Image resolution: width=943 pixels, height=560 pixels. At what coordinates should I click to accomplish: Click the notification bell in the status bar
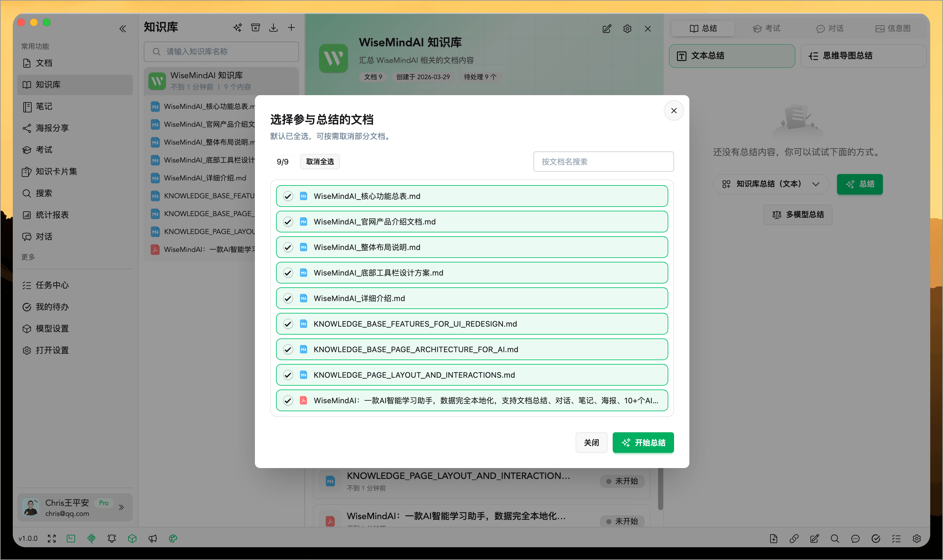pos(112,539)
